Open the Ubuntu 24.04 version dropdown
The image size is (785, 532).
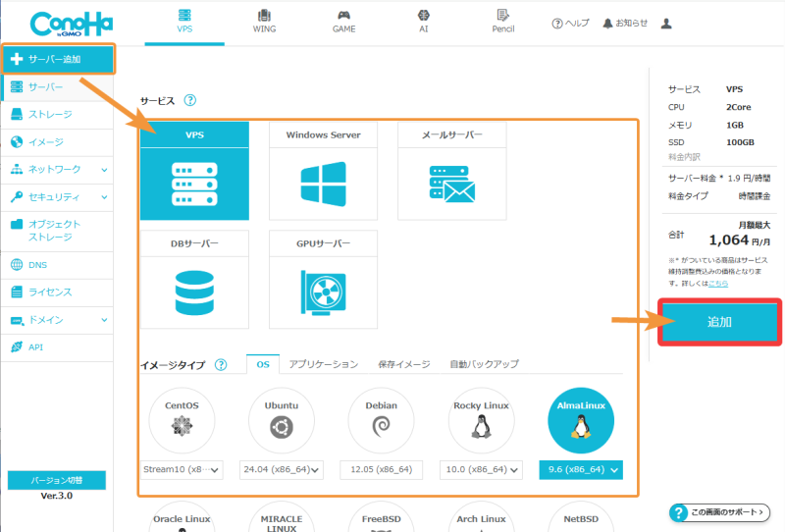[x=282, y=470]
